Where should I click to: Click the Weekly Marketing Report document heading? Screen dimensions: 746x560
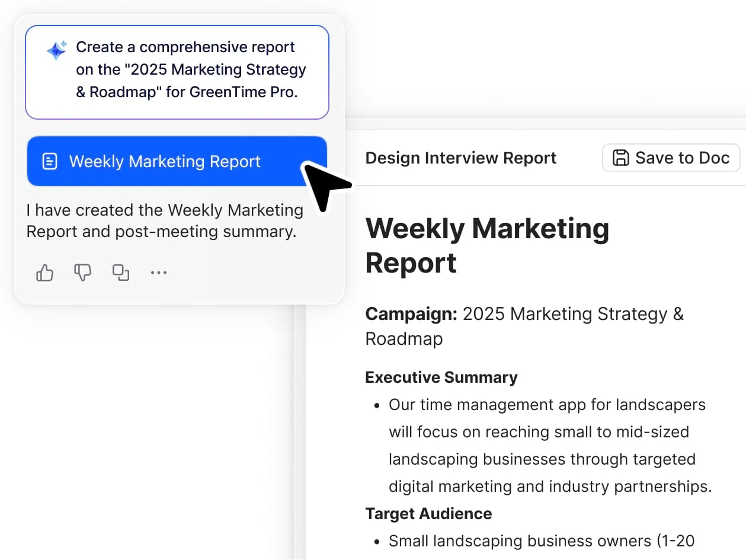tap(486, 245)
